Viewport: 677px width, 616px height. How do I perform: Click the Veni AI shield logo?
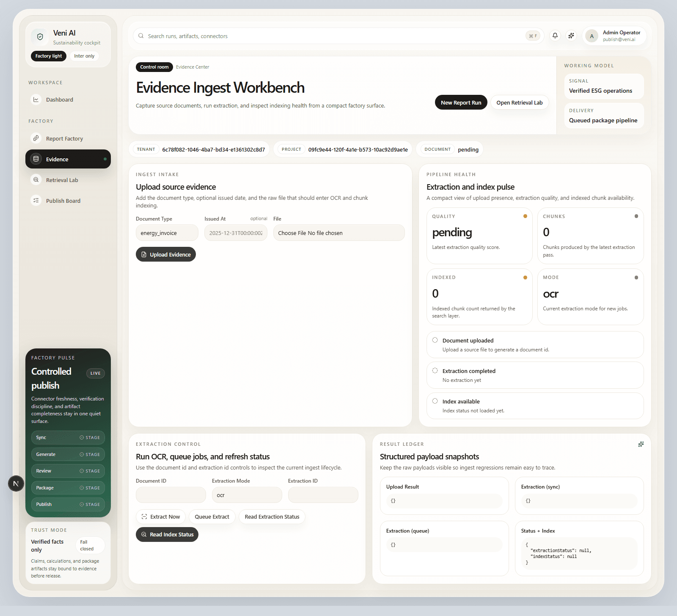[x=40, y=37]
